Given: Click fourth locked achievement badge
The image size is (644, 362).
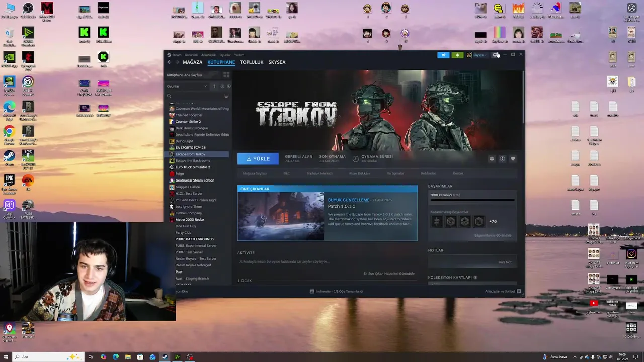Looking at the screenshot, I should (479, 221).
